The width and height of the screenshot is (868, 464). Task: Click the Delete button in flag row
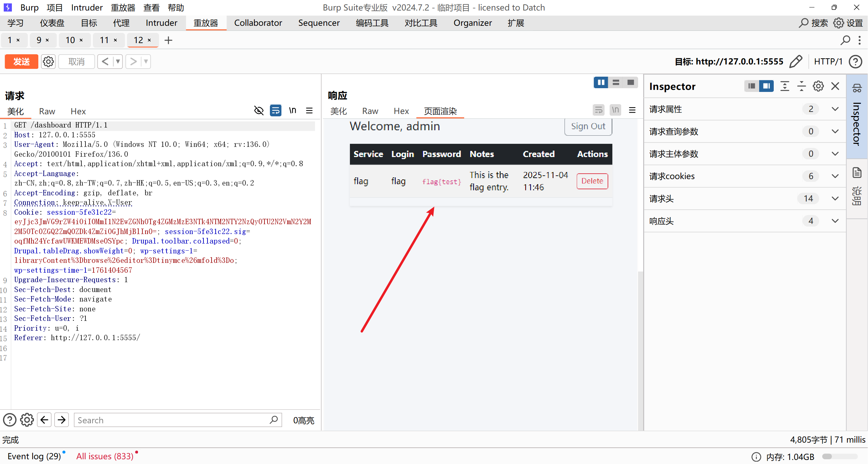coord(592,181)
